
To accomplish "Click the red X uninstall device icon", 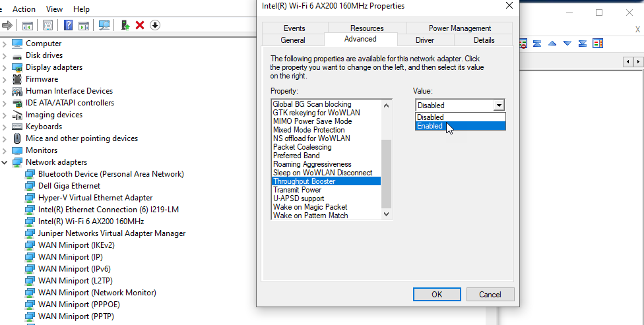I will pyautogui.click(x=140, y=26).
